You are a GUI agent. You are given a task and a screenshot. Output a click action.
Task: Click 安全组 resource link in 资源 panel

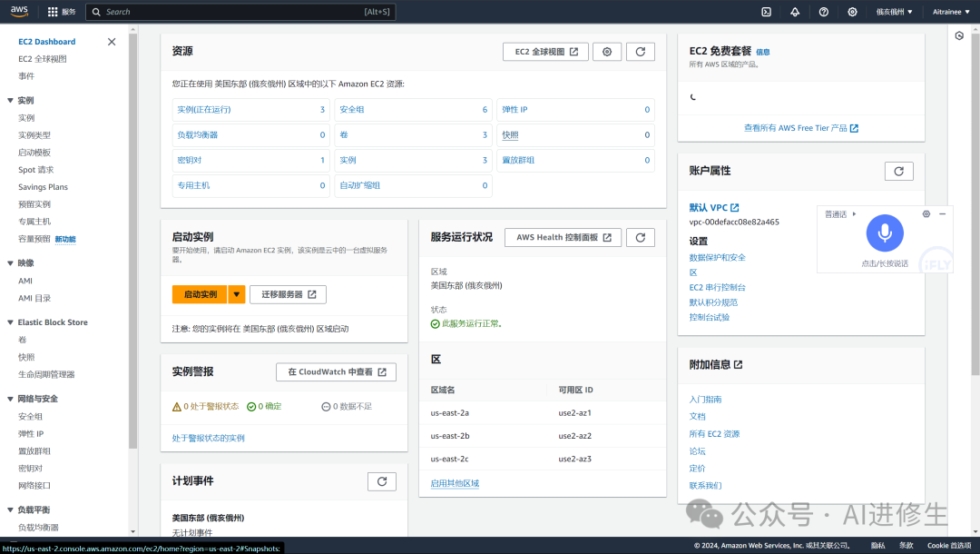352,109
